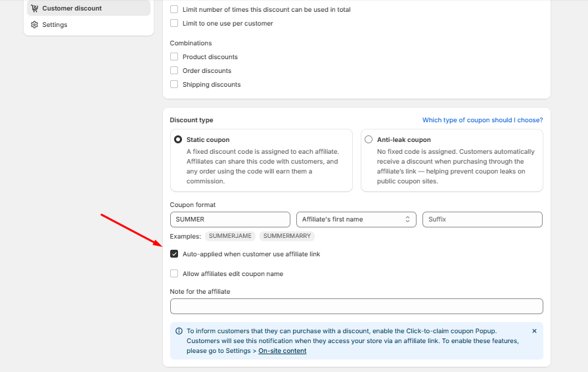Dismiss the info banner with X icon

[x=534, y=331]
